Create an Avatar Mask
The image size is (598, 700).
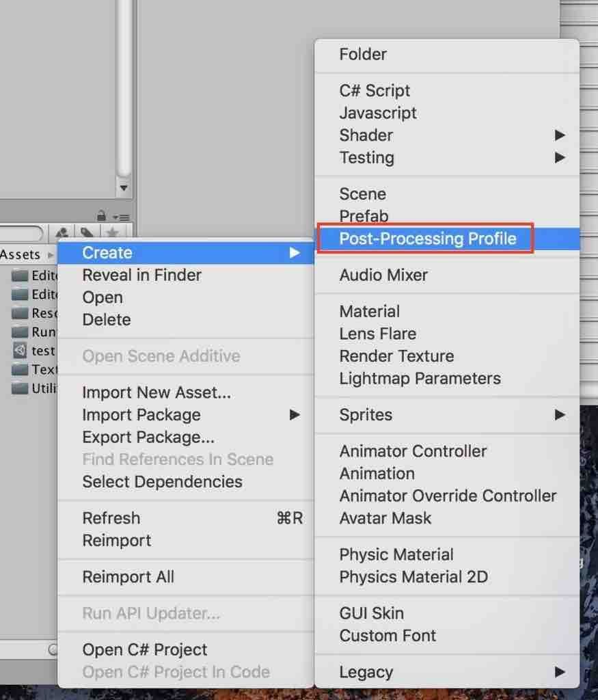[x=447, y=518]
